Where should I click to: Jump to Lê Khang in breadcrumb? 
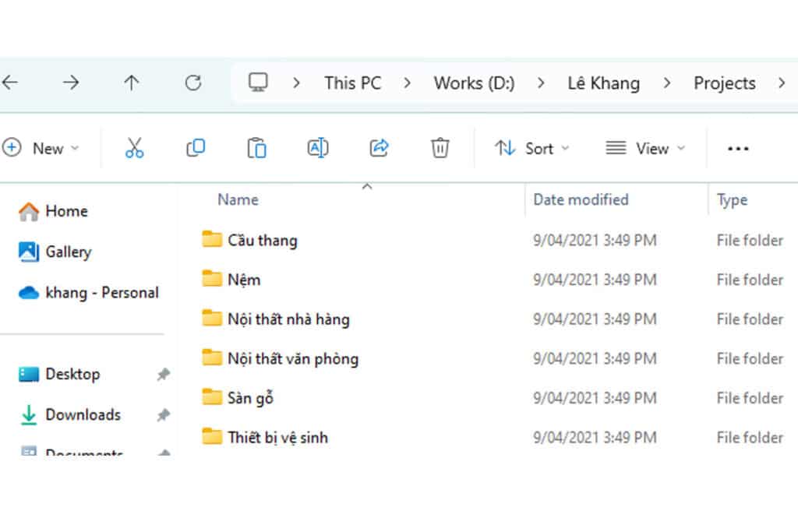click(604, 83)
